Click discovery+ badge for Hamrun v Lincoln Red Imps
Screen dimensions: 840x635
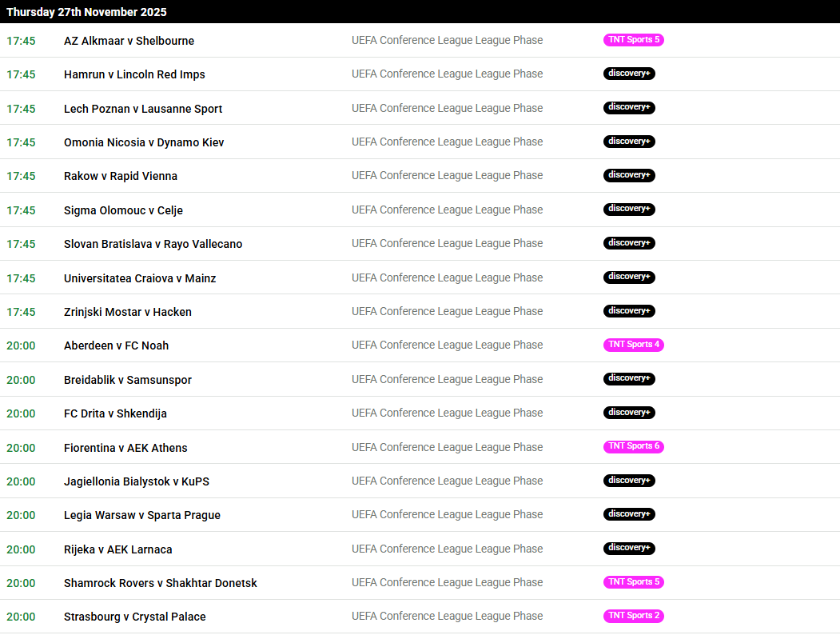pos(629,74)
